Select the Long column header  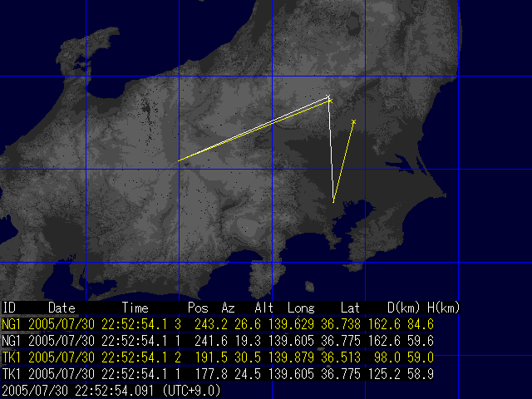coord(301,308)
